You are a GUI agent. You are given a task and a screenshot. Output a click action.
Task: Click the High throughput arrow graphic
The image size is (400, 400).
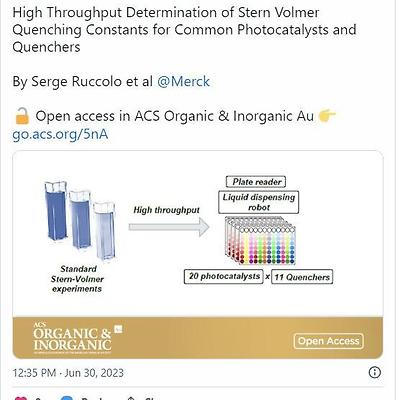point(169,227)
